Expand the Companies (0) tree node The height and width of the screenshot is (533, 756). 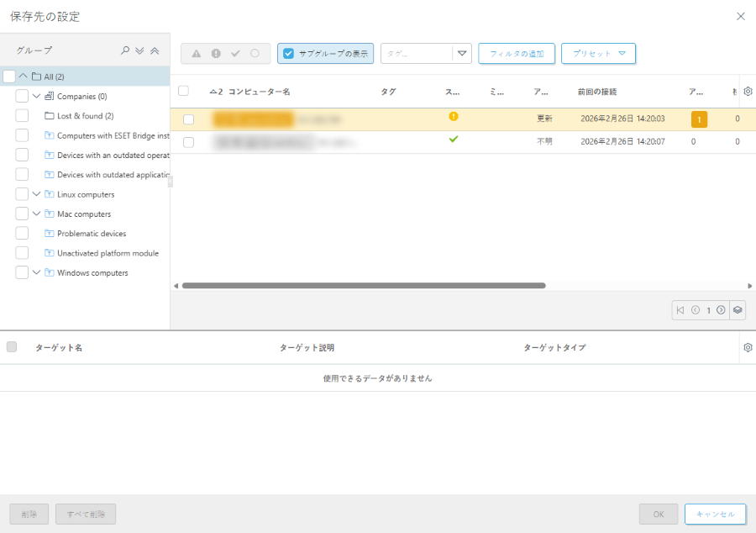(37, 96)
